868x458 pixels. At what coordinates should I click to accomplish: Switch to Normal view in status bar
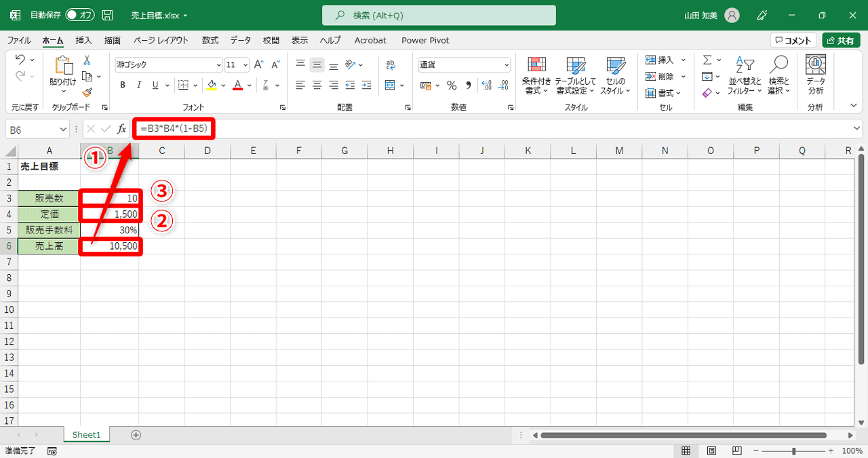click(686, 451)
